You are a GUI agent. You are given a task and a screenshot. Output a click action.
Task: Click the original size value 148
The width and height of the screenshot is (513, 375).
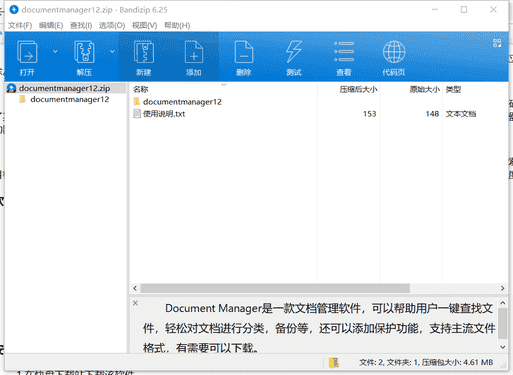pos(432,114)
